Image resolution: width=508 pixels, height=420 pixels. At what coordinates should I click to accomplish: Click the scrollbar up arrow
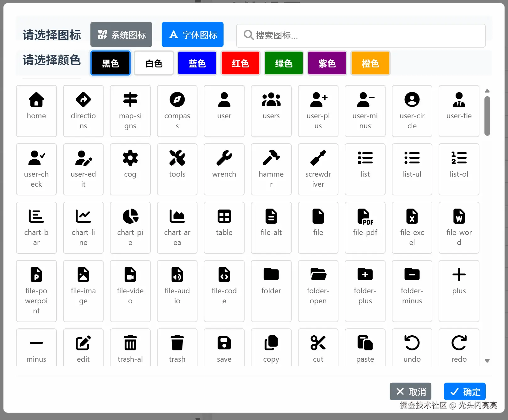487,91
